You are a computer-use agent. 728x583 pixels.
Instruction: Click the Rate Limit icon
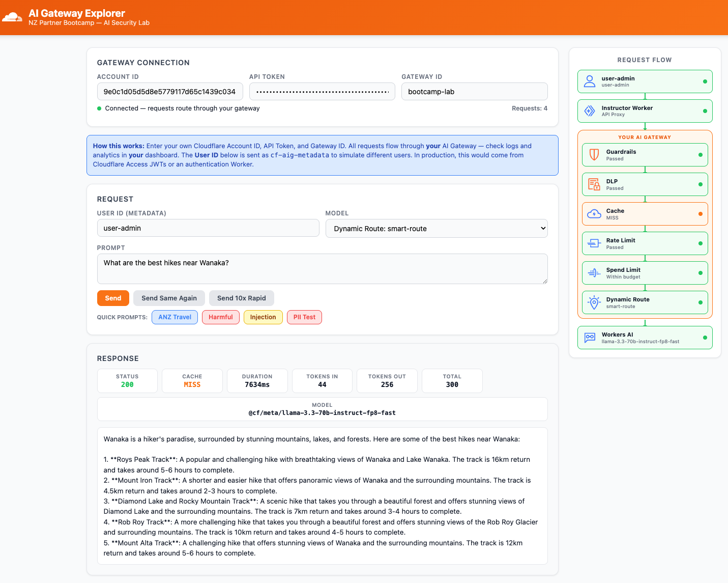coord(594,243)
